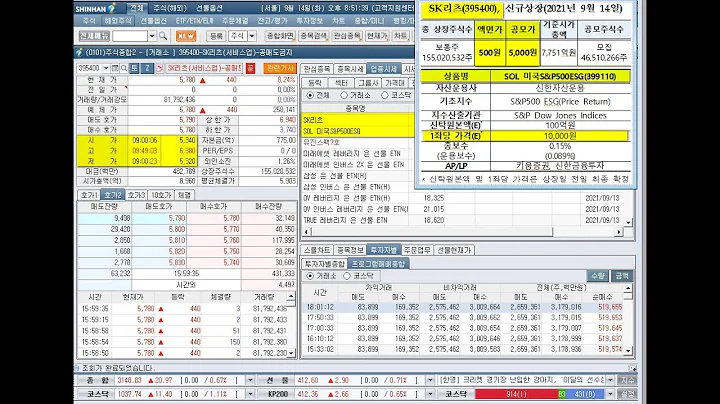The image size is (720, 404).
Task: Open the dropdown beside the 코스닥 index ticker
Action: pyautogui.click(x=250, y=394)
